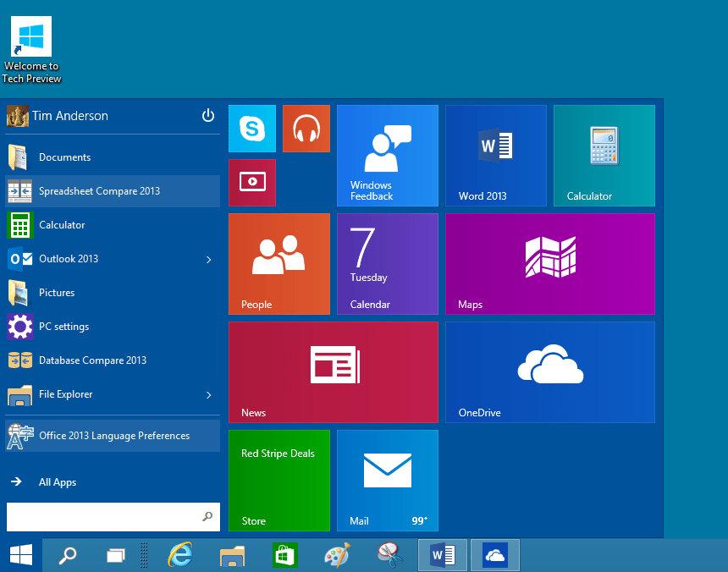Click the Windows Start button on taskbar
Viewport: 728px width, 572px height.
(x=21, y=555)
